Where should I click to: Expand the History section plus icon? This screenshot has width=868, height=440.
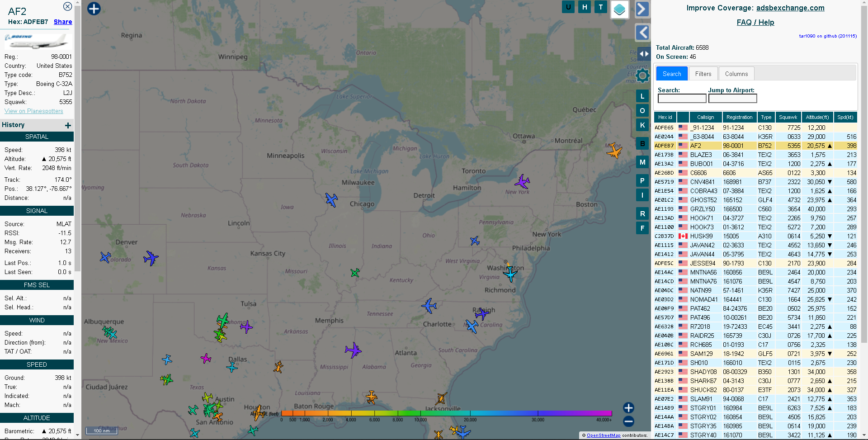(x=68, y=125)
